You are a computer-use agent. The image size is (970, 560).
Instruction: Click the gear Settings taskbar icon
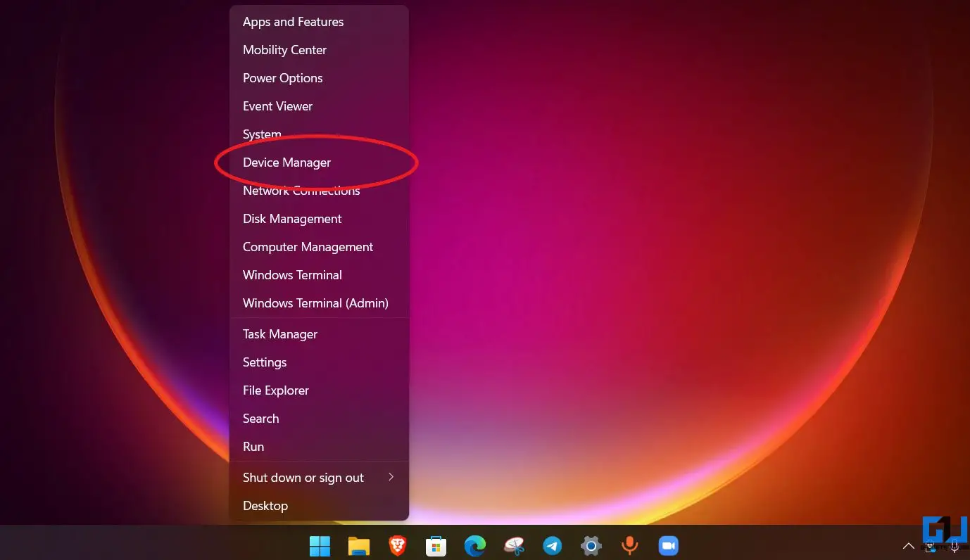[x=591, y=545]
